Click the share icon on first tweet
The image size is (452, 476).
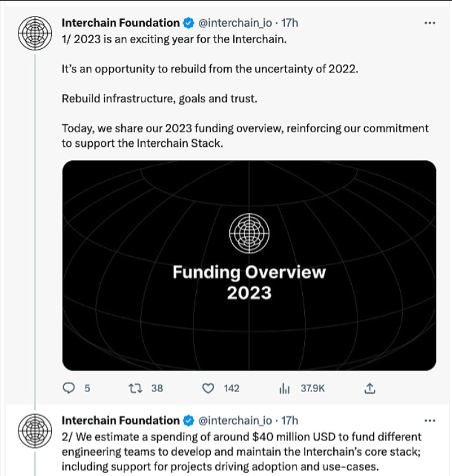[x=371, y=388]
